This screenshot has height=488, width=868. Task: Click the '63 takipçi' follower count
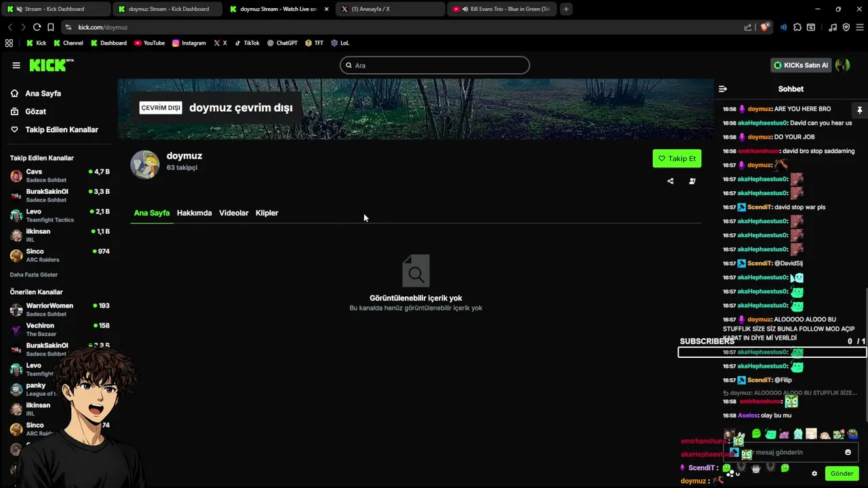pos(182,167)
